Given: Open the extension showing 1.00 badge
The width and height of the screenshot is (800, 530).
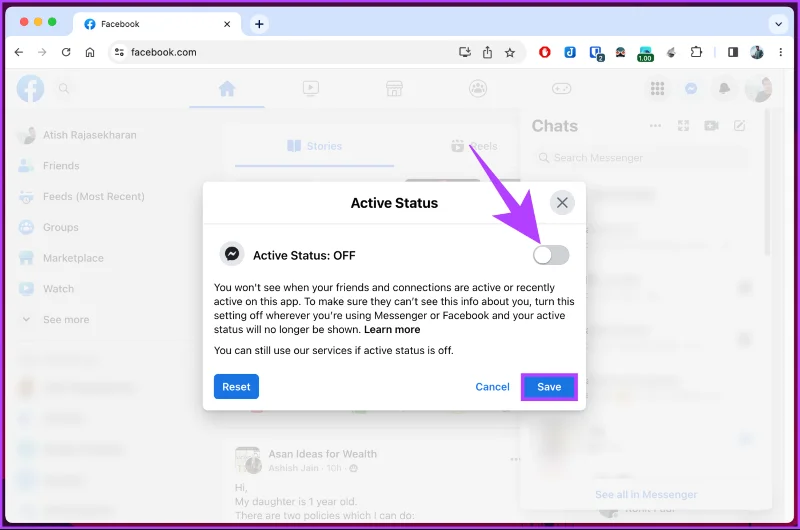Looking at the screenshot, I should pos(645,53).
